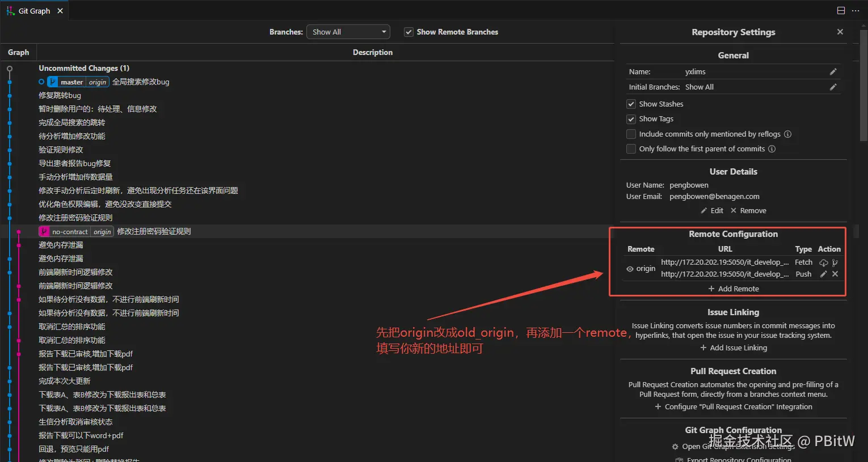This screenshot has width=868, height=462.
Task: Edit the origin remote pencil icon
Action: tap(823, 274)
